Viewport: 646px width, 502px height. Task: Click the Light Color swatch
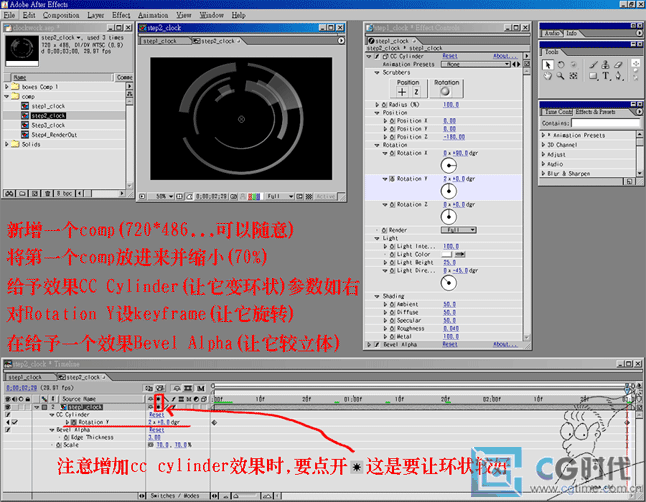pyautogui.click(x=447, y=255)
